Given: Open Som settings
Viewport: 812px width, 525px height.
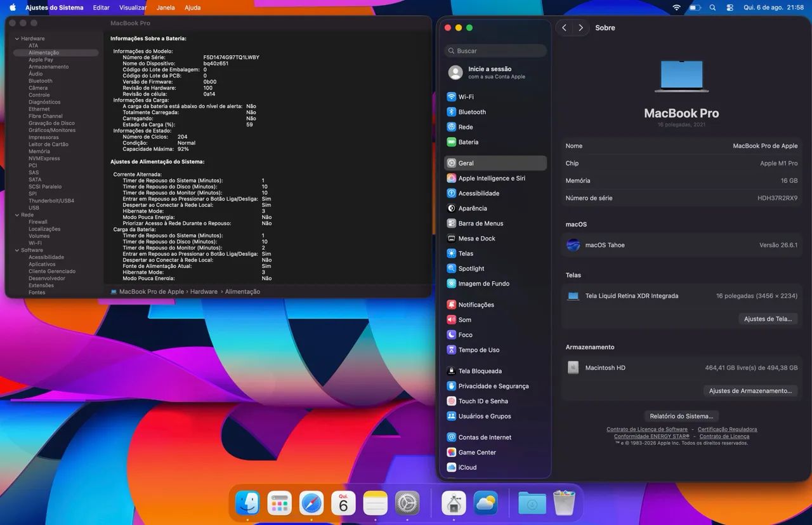Looking at the screenshot, I should pos(495,320).
